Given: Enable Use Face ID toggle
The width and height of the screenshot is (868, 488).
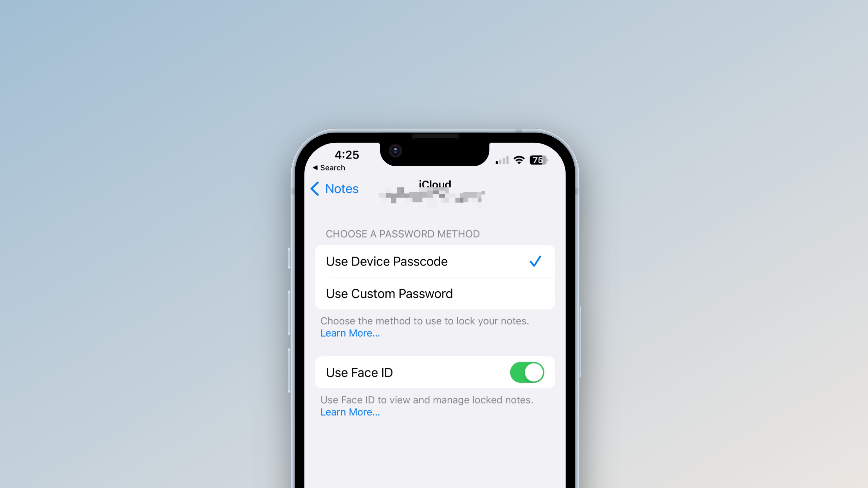Looking at the screenshot, I should (x=527, y=373).
